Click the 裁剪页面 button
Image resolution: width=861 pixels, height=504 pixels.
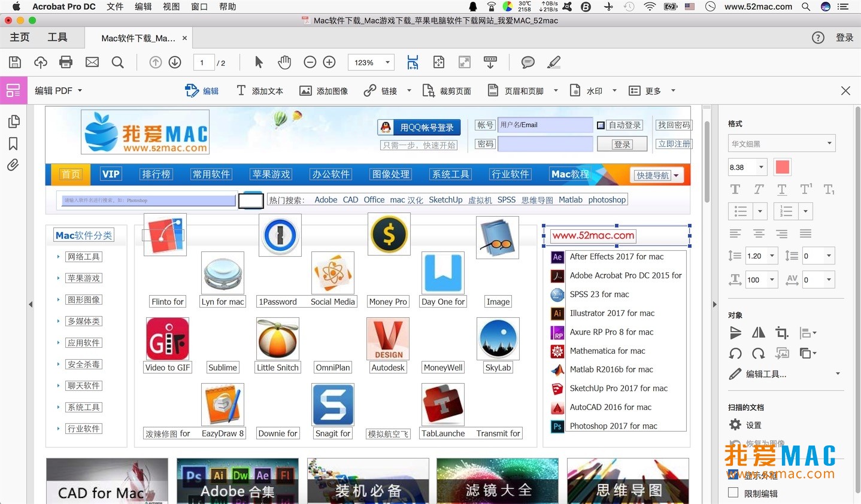click(x=447, y=91)
